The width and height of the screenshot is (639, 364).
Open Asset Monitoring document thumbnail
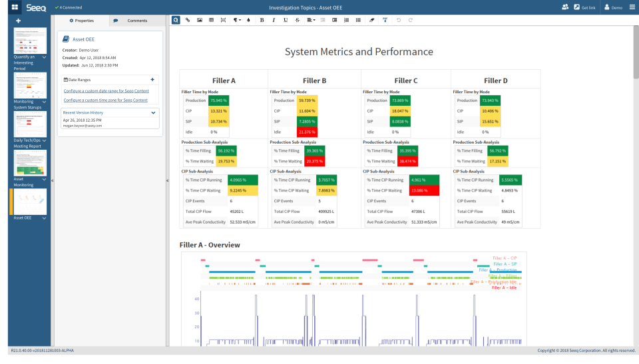(30, 162)
